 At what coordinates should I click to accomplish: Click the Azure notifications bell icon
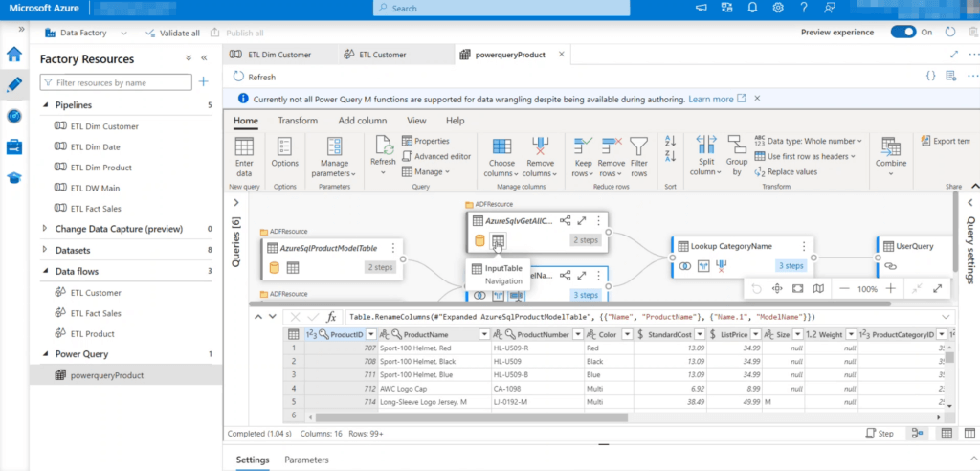pos(752,8)
